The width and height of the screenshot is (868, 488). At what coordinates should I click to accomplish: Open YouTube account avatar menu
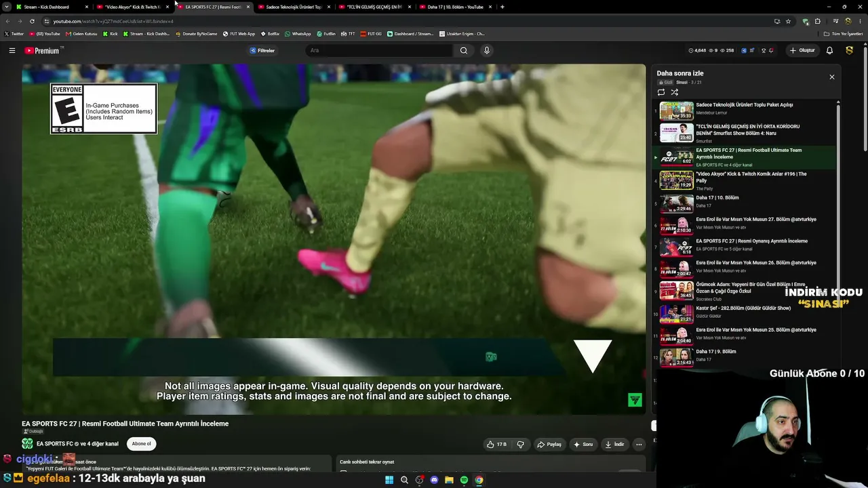point(849,50)
